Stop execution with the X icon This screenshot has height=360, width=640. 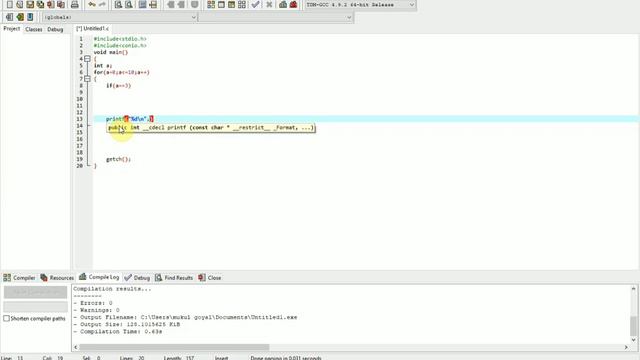pyautogui.click(x=269, y=4)
